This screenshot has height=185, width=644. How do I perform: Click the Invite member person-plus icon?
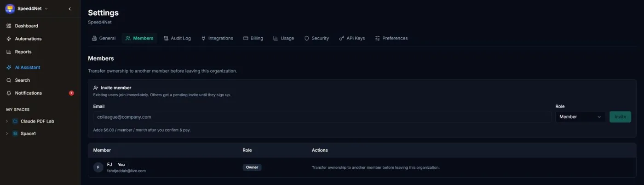(96, 87)
